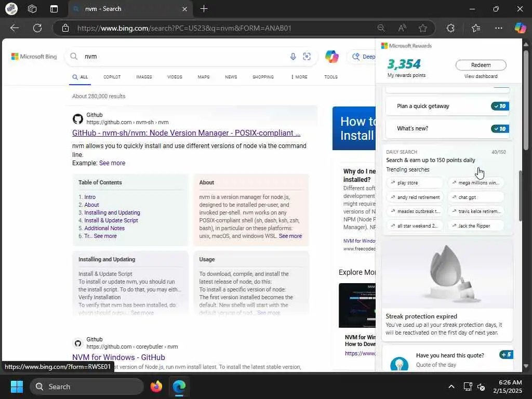Open the Additional Notes link

coord(104,229)
